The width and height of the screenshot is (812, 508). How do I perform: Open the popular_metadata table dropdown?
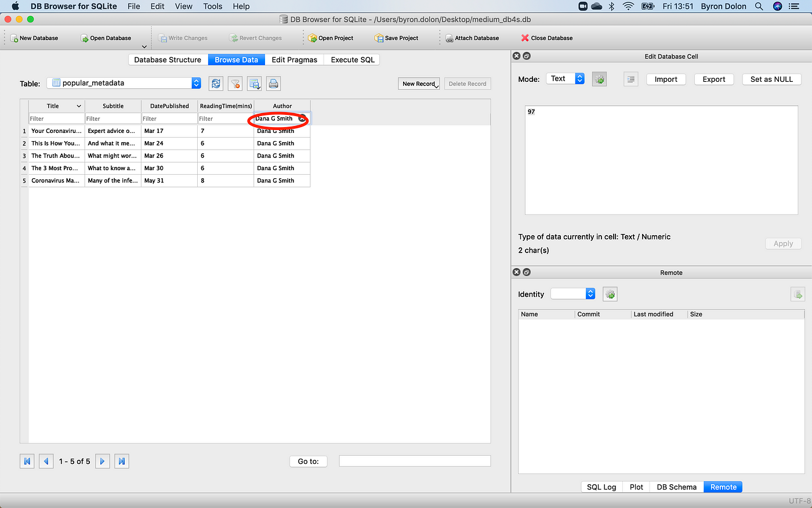point(124,83)
